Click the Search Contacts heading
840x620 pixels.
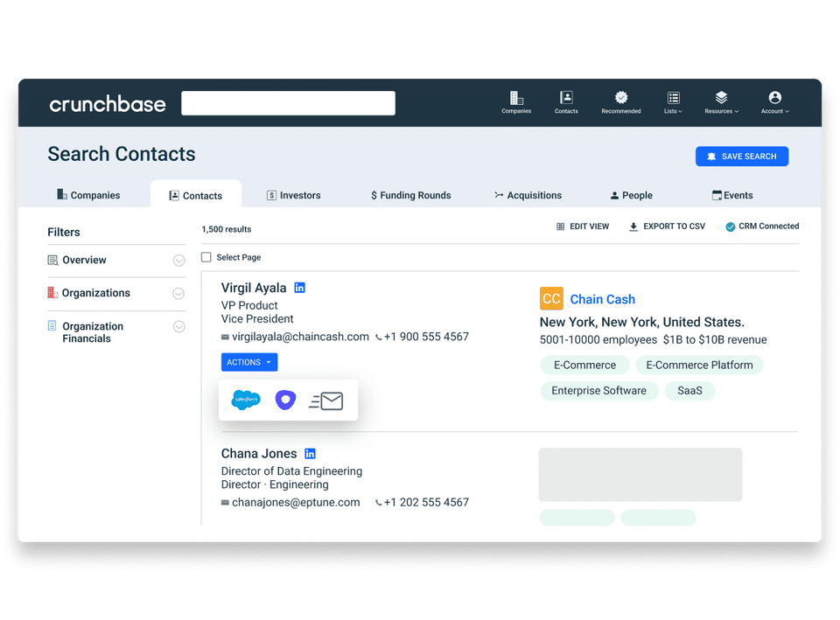[122, 154]
